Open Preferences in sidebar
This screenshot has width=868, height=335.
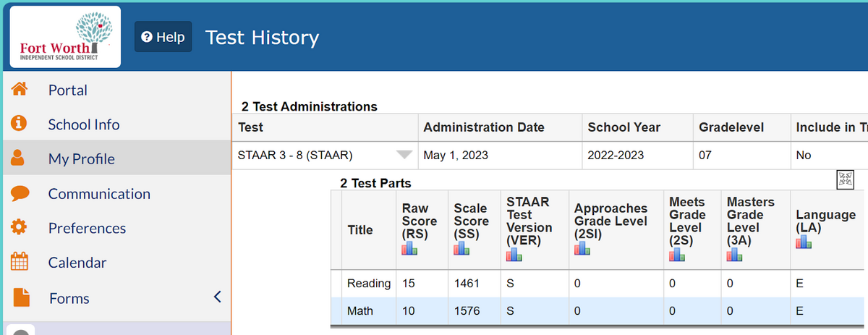(87, 228)
